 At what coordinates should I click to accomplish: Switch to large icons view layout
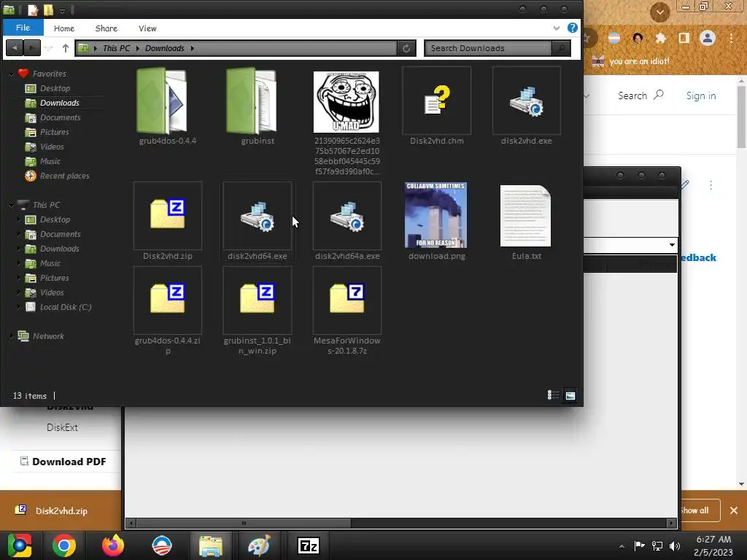[570, 395]
